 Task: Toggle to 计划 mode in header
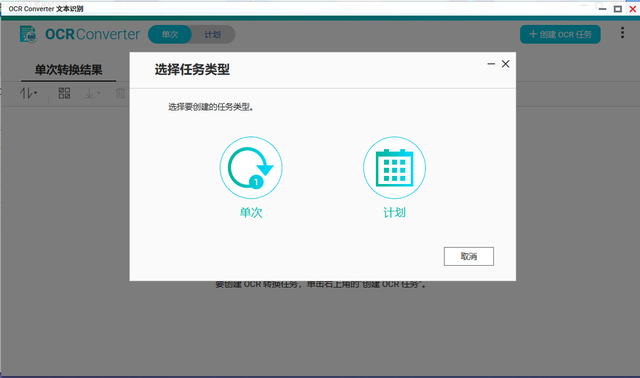213,34
